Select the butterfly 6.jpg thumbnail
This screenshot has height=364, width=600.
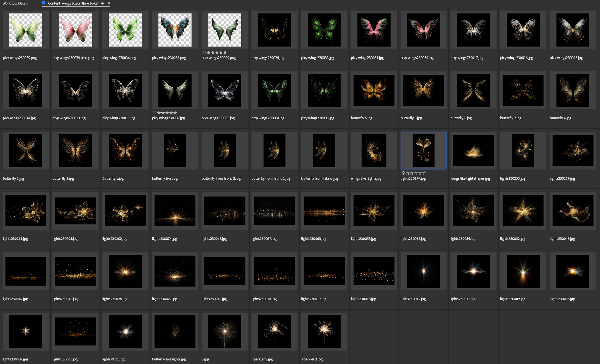[374, 90]
